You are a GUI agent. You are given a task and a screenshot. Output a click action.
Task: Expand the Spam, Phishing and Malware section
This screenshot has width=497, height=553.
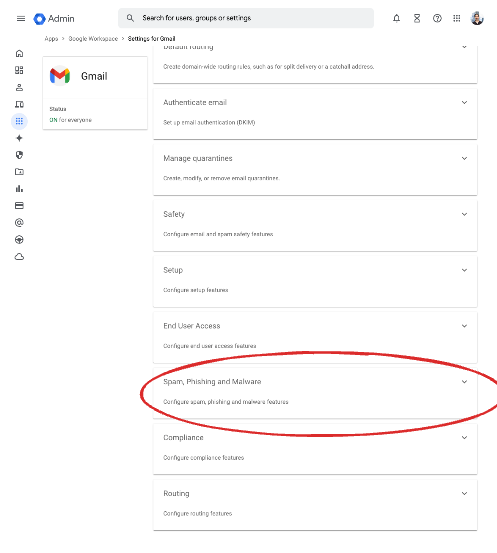pos(315,393)
